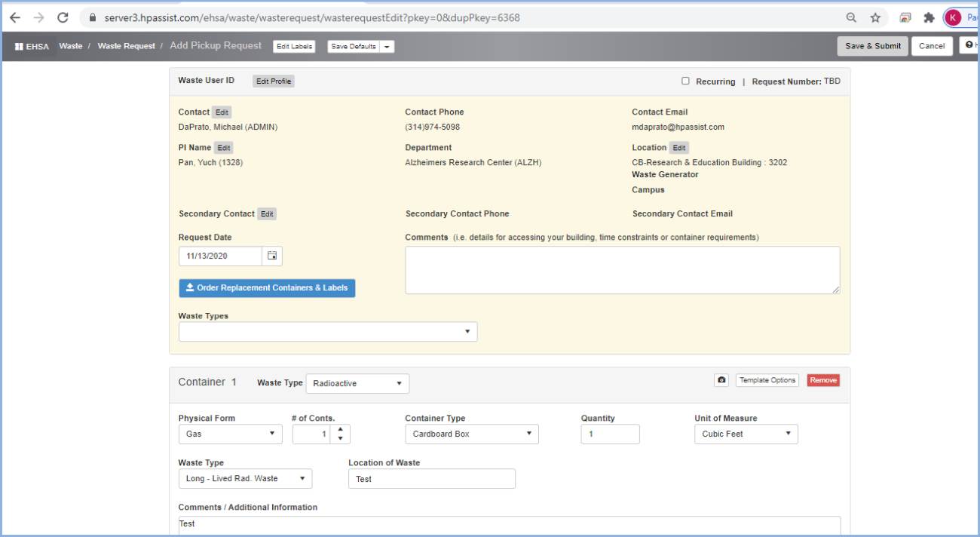Increase the number of containers stepper
980x537 pixels.
(341, 430)
